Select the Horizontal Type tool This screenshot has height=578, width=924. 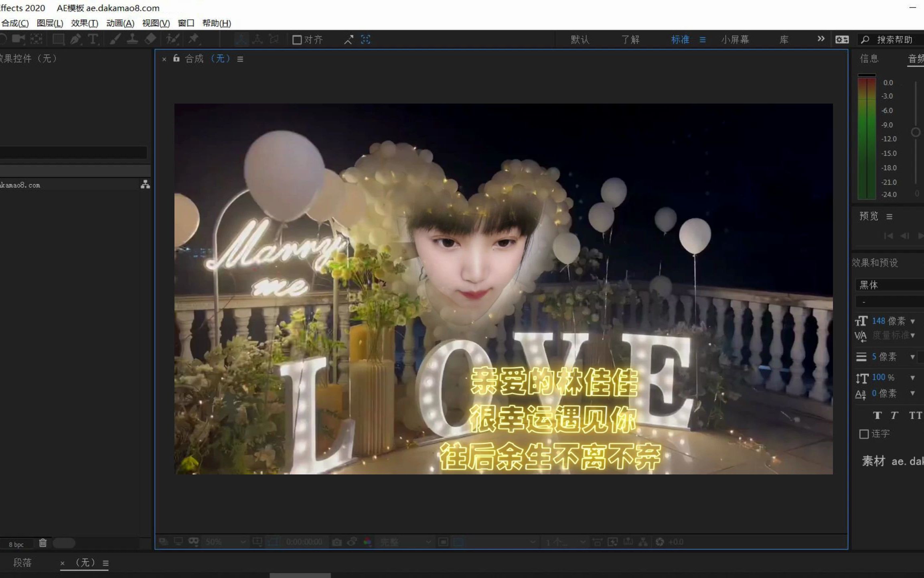93,39
